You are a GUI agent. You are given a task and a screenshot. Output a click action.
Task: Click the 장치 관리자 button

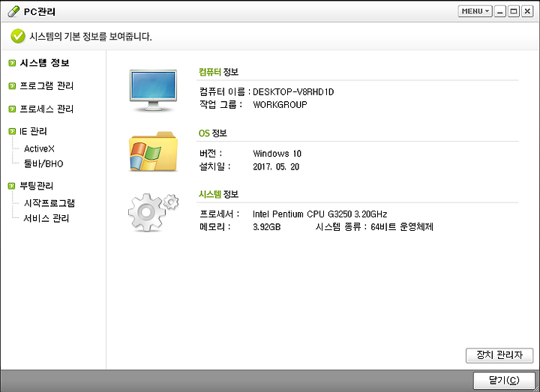coord(499,355)
